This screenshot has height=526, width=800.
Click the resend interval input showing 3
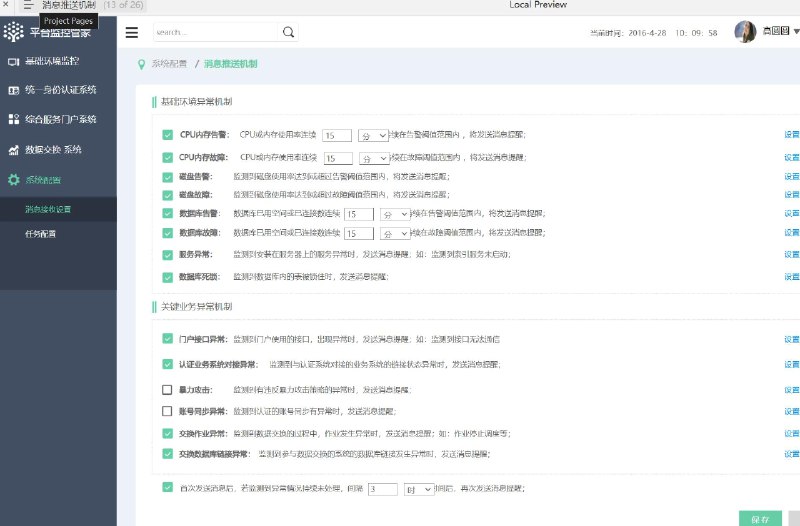[x=383, y=489]
